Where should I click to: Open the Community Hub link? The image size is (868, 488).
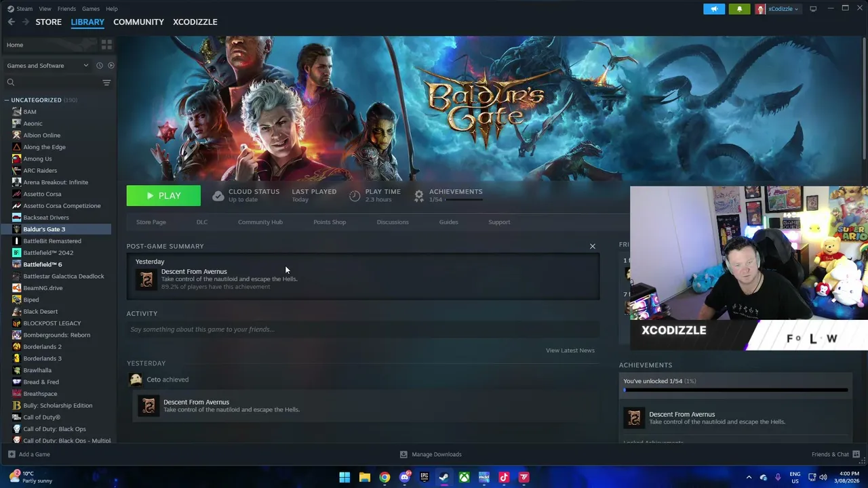click(x=260, y=222)
